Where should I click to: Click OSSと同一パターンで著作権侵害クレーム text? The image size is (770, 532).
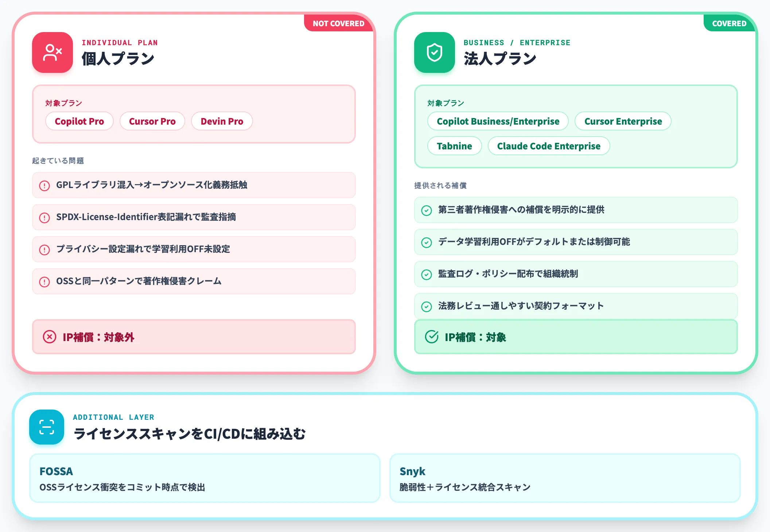[139, 281]
